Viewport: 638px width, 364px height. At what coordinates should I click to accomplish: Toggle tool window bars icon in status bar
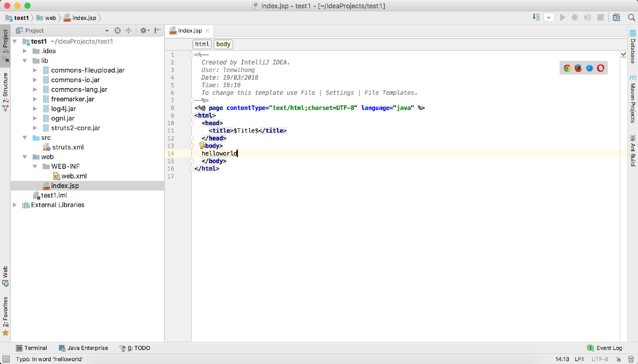pos(6,359)
